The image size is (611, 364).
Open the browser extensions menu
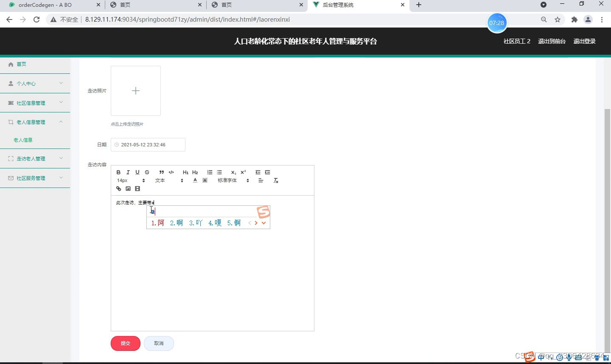575,20
